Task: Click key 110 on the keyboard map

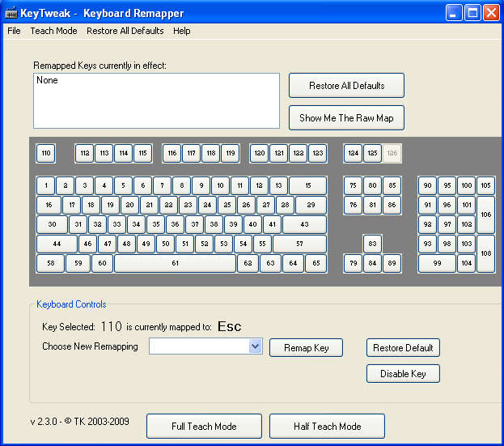Action: 45,153
